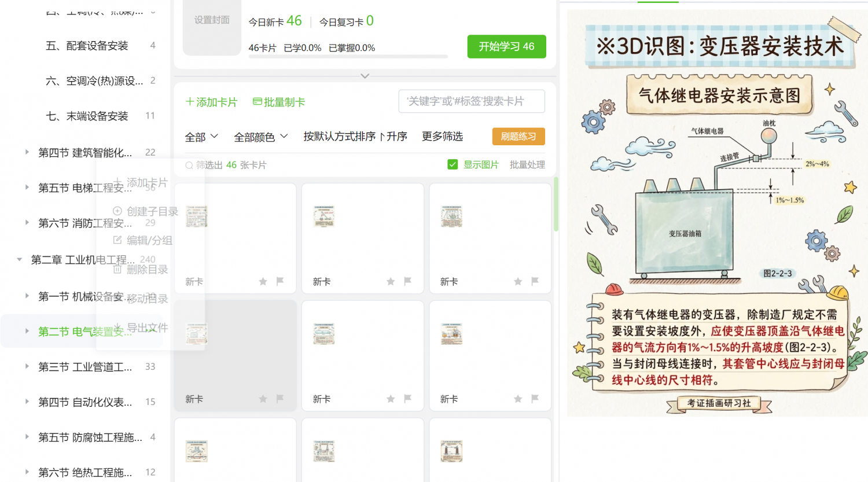Click 设置封面 to set the deck cover
This screenshot has width=868, height=482.
[x=212, y=20]
